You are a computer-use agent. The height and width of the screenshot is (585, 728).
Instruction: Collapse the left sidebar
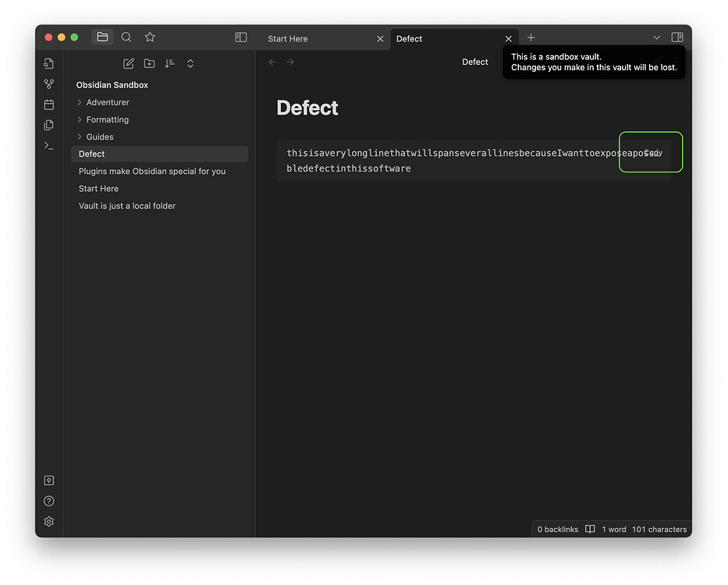click(240, 37)
